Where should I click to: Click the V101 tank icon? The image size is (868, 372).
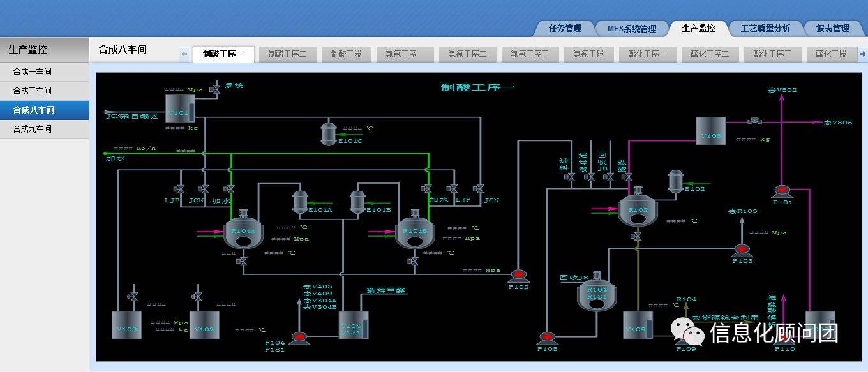(x=179, y=109)
